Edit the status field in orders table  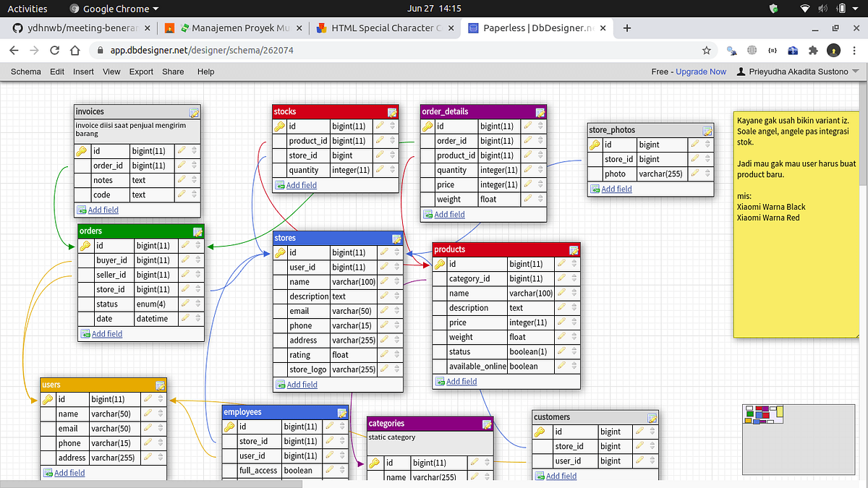click(x=185, y=304)
